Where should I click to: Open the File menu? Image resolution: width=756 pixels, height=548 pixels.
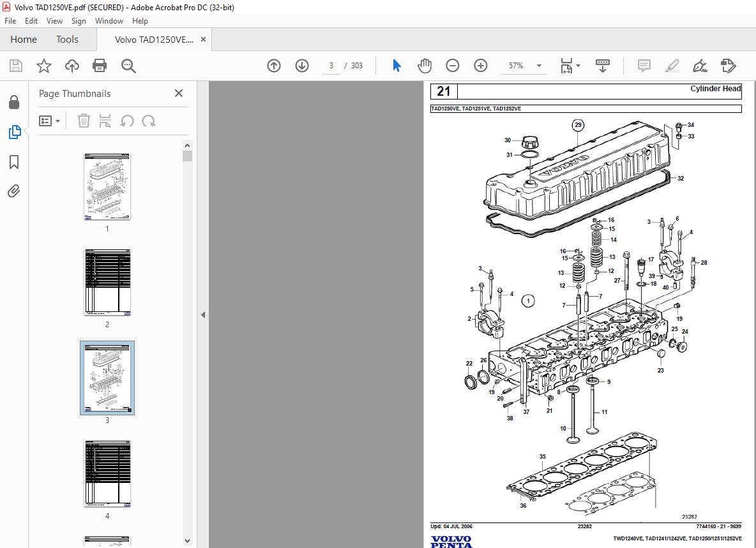(x=10, y=20)
